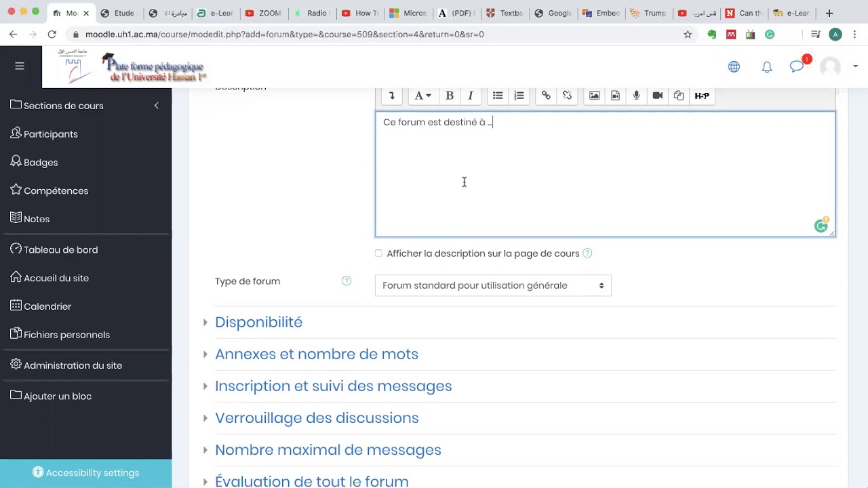The width and height of the screenshot is (868, 488).
Task: Bookmark this page with the star icon
Action: coord(688,35)
